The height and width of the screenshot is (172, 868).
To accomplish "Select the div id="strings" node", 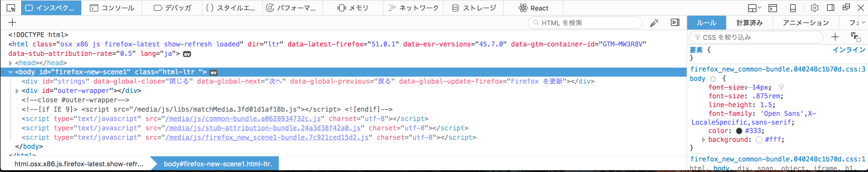I will [x=308, y=81].
